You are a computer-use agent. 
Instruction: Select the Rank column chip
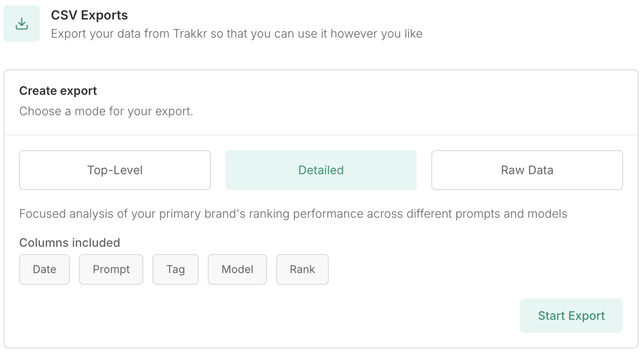click(x=302, y=269)
